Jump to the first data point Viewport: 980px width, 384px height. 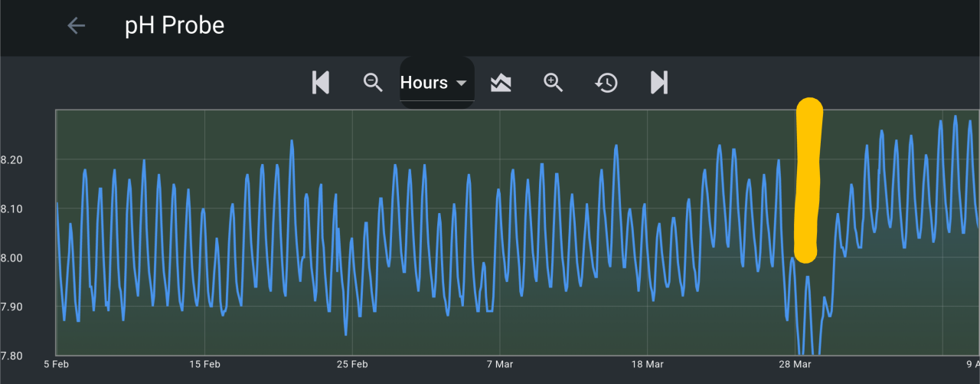tap(321, 82)
